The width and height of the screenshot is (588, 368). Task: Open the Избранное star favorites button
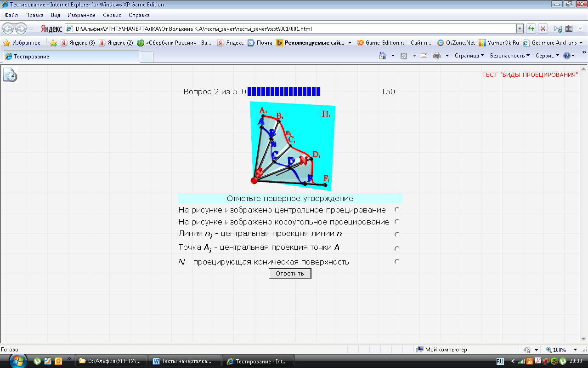click(x=22, y=43)
